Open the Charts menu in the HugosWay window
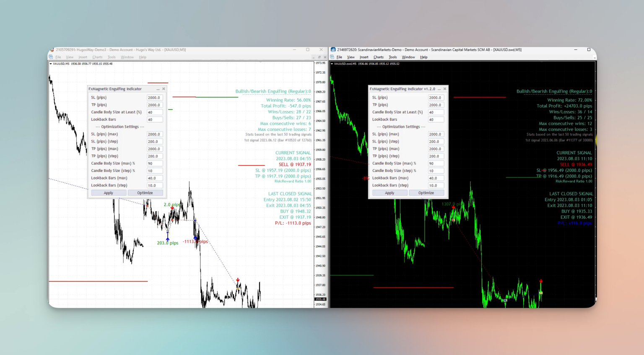The height and width of the screenshot is (355, 644). [x=97, y=57]
